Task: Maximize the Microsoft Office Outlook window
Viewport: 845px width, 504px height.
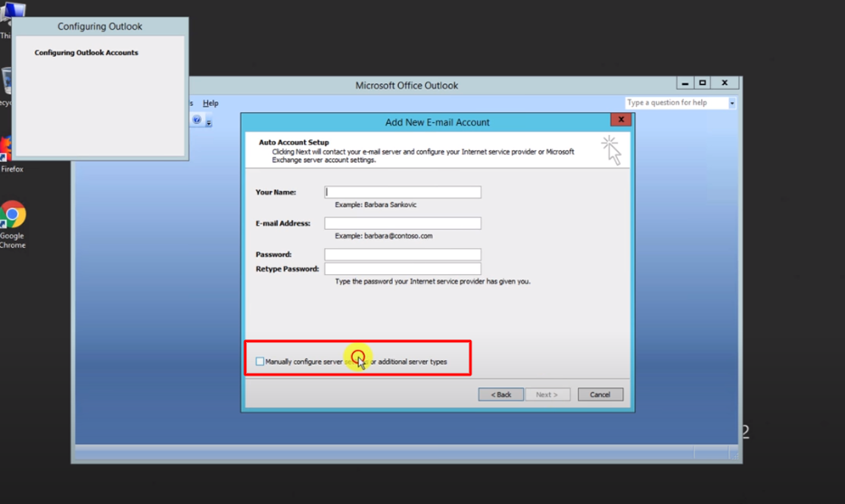Action: 702,83
